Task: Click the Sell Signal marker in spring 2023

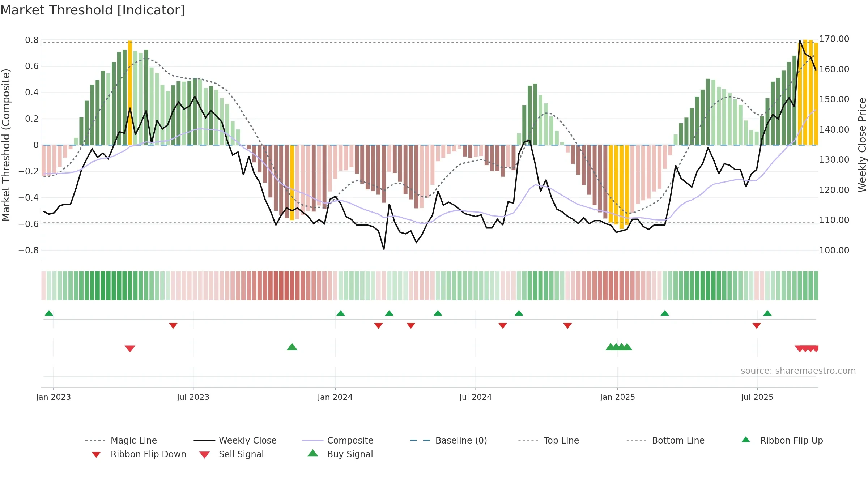Action: [130, 348]
